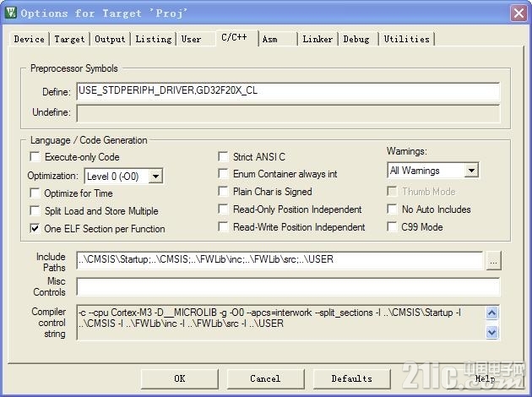Go to the Linker tab
The height and width of the screenshot is (397, 532).
318,39
